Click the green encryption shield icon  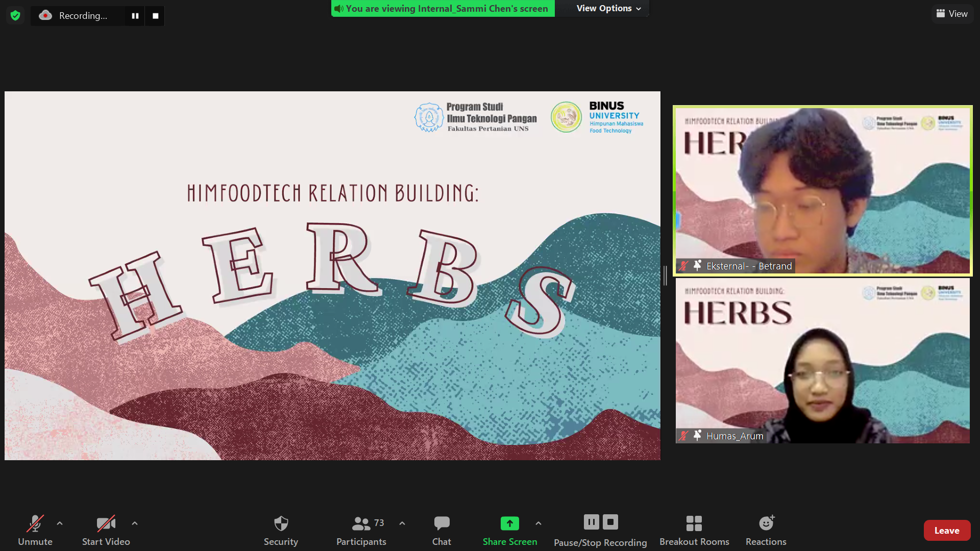[x=15, y=15]
